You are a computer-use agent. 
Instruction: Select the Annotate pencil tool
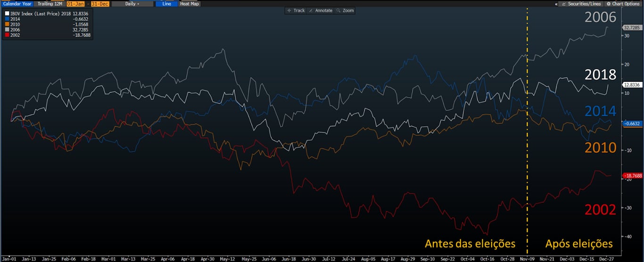pyautogui.click(x=321, y=10)
